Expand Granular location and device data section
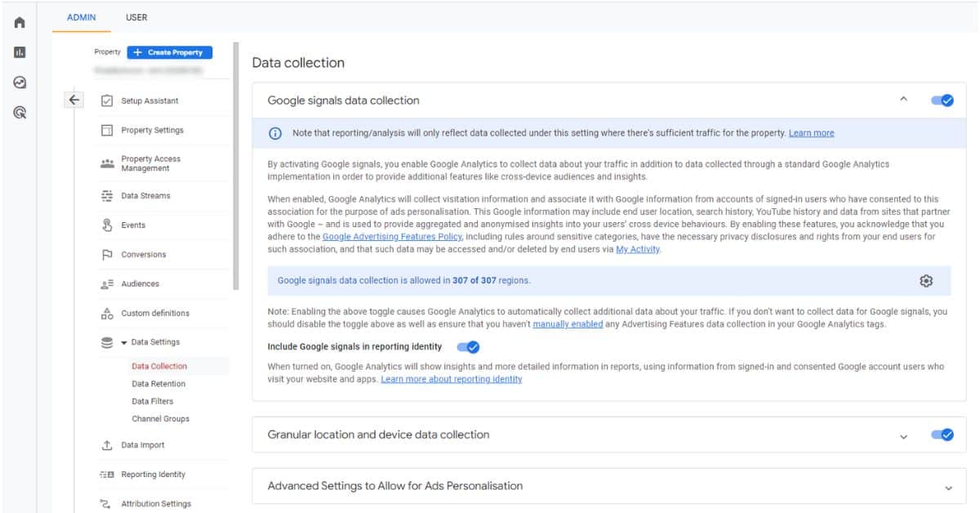Viewport: 980px width, 513px height. 903,436
